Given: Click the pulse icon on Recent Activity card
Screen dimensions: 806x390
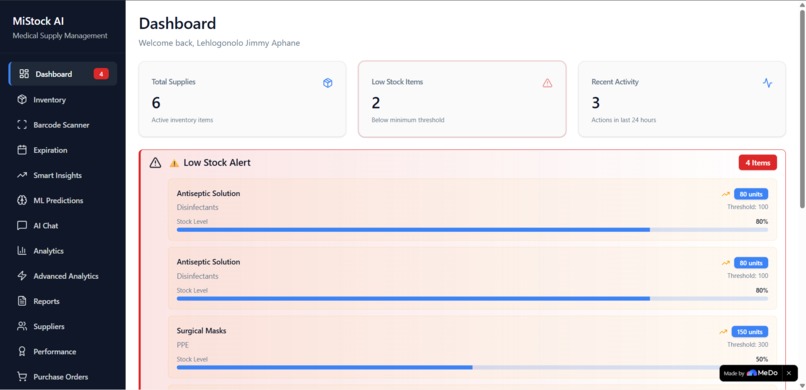Looking at the screenshot, I should coord(767,83).
